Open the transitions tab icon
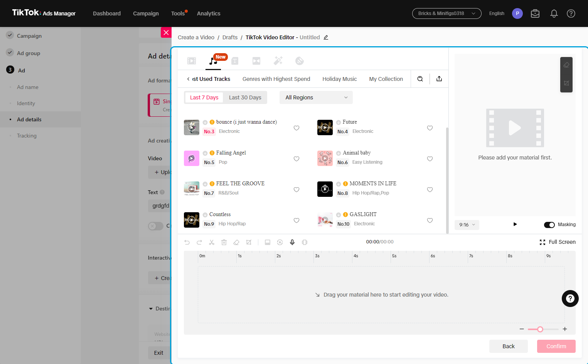 tap(256, 61)
